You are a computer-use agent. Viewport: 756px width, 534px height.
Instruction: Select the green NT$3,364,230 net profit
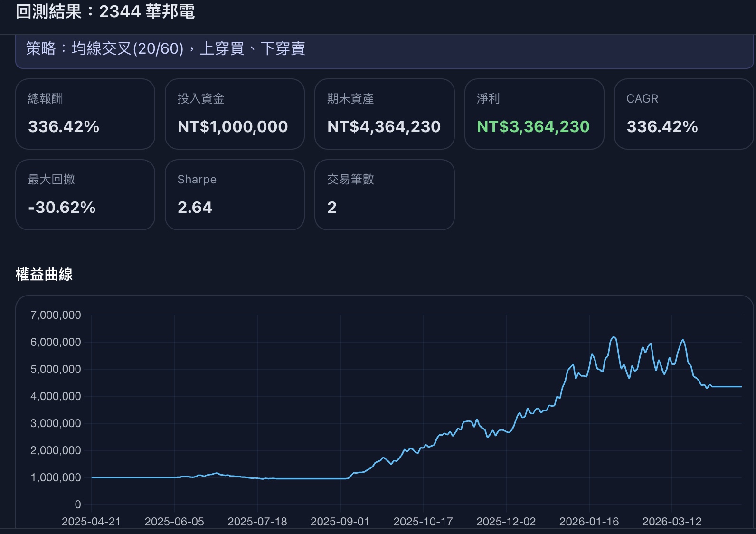tap(533, 126)
